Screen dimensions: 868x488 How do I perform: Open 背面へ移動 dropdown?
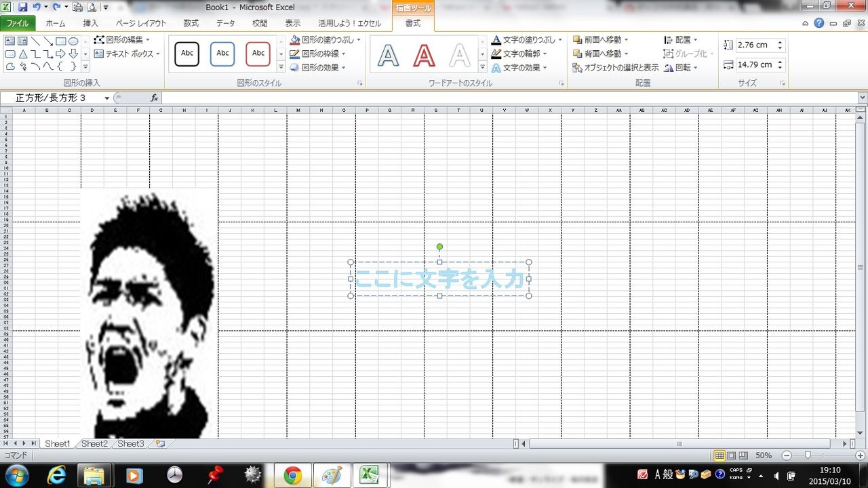(600, 54)
